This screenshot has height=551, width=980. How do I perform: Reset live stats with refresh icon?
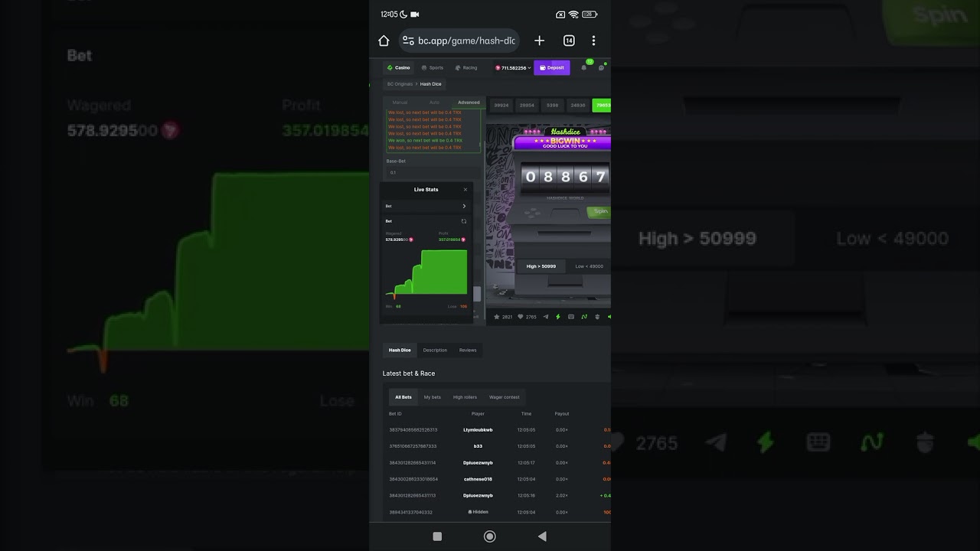point(463,221)
